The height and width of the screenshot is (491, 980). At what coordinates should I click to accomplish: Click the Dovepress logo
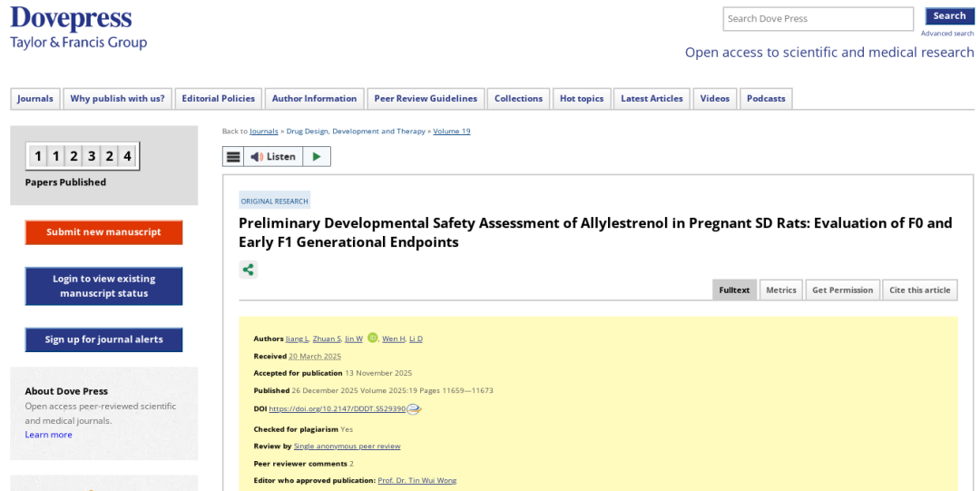tap(78, 28)
